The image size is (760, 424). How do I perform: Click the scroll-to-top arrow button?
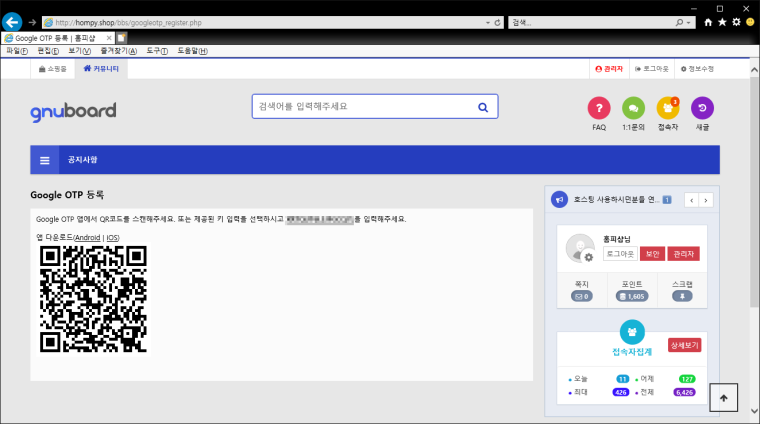pos(723,397)
